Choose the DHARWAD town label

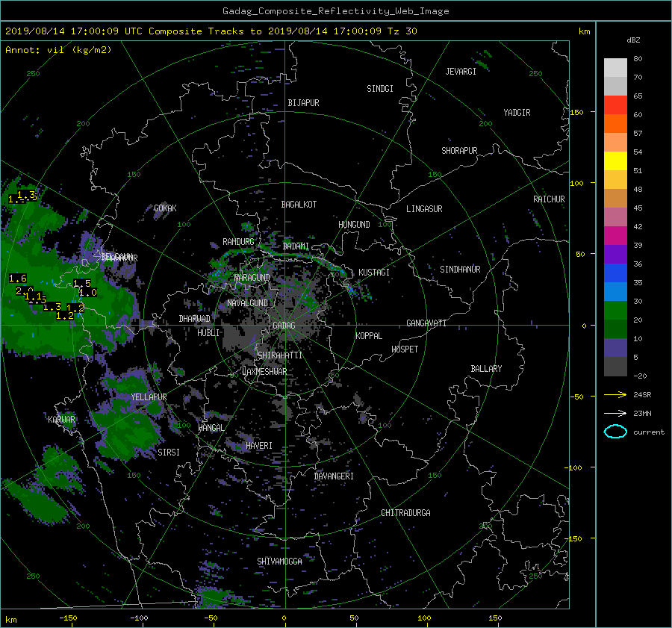coord(195,319)
